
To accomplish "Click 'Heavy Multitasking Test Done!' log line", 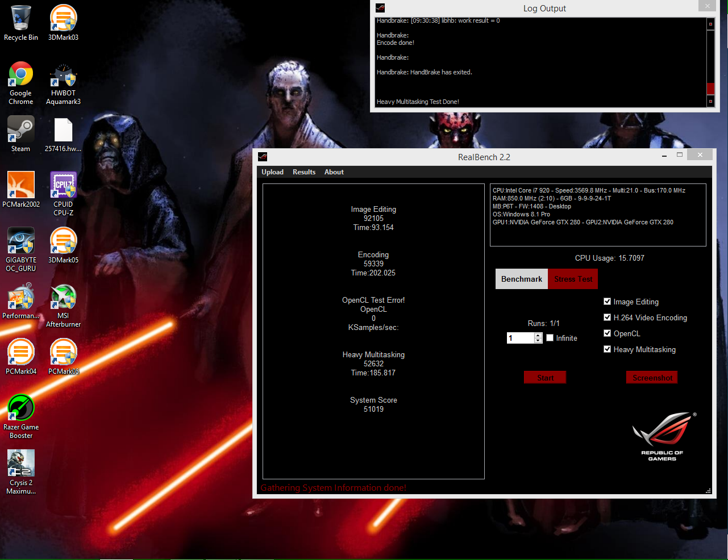I will 418,102.
